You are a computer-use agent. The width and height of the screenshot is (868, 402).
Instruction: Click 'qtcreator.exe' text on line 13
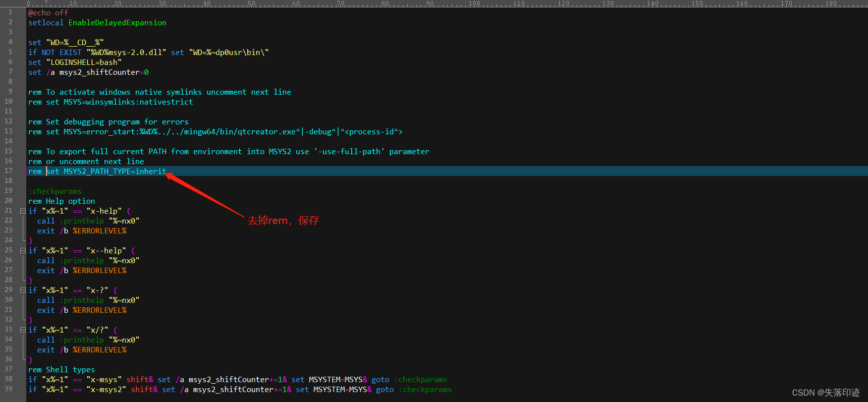(x=267, y=132)
